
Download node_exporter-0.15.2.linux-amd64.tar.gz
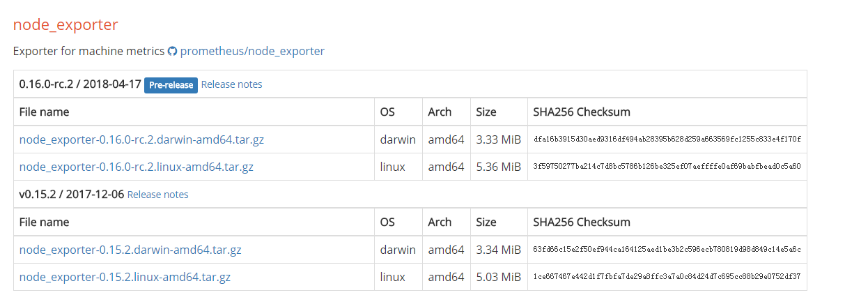point(125,277)
